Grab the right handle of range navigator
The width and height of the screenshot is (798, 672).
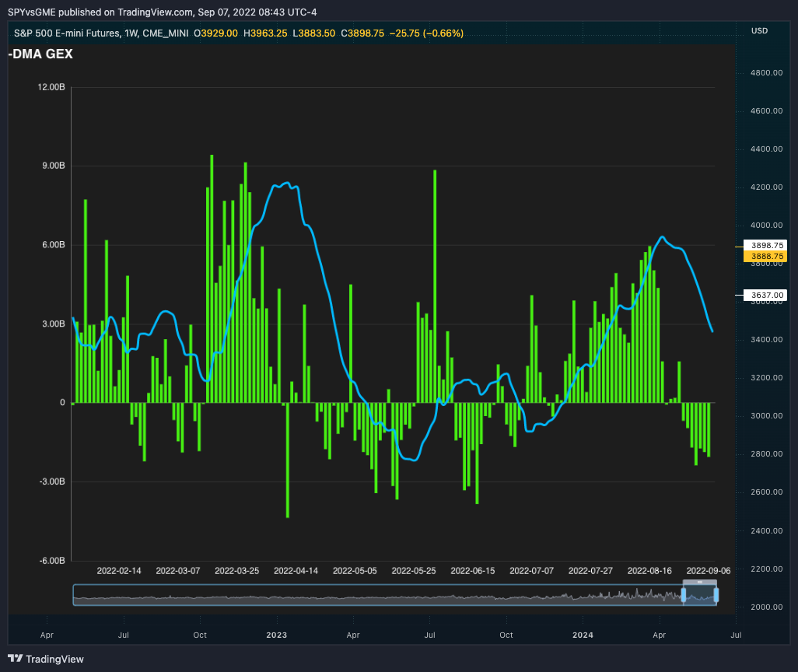(x=716, y=595)
